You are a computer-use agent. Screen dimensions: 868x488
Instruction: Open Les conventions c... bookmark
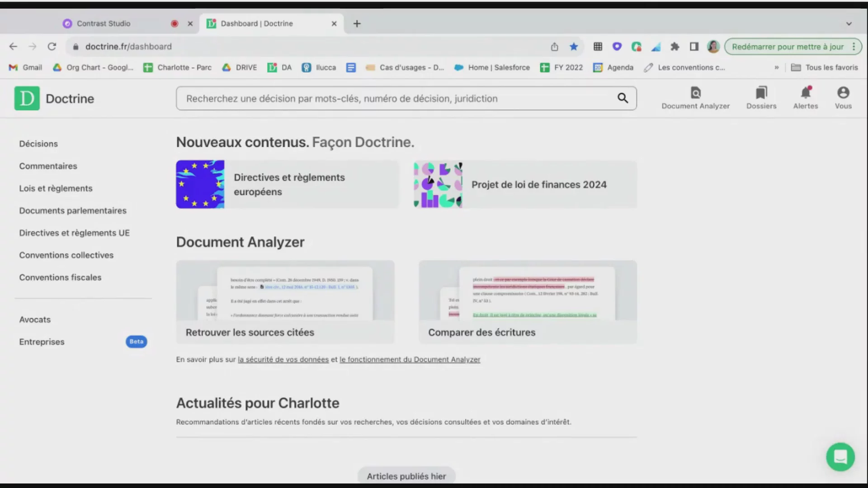(684, 67)
